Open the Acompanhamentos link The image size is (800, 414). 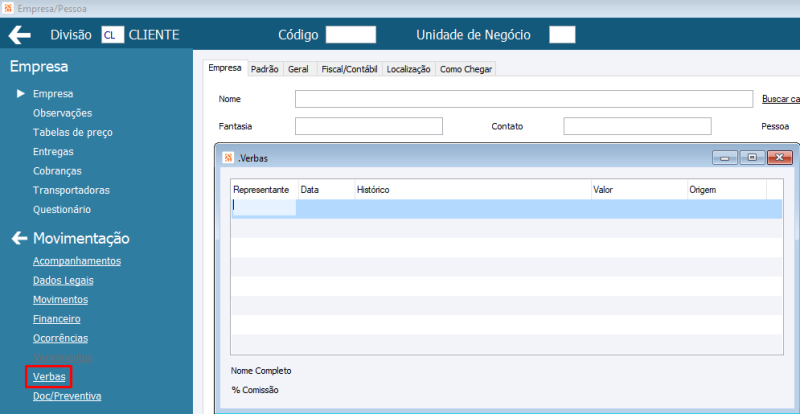[x=77, y=261]
